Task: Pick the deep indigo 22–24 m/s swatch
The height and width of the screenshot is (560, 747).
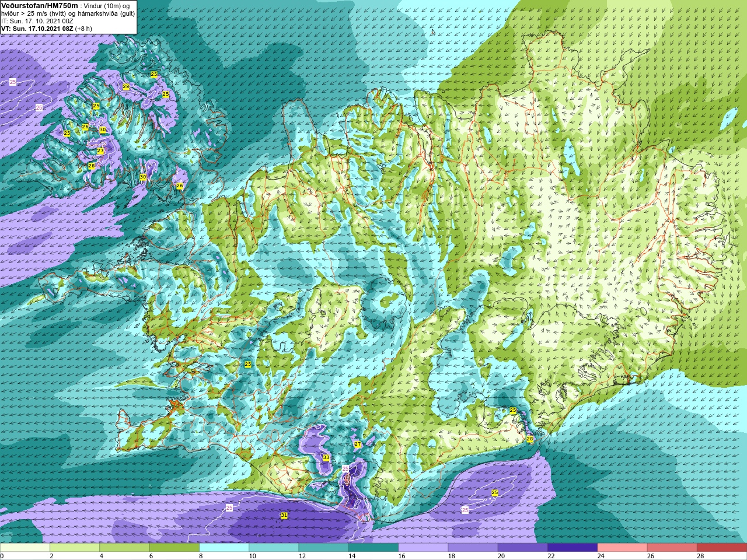Action: [573, 548]
